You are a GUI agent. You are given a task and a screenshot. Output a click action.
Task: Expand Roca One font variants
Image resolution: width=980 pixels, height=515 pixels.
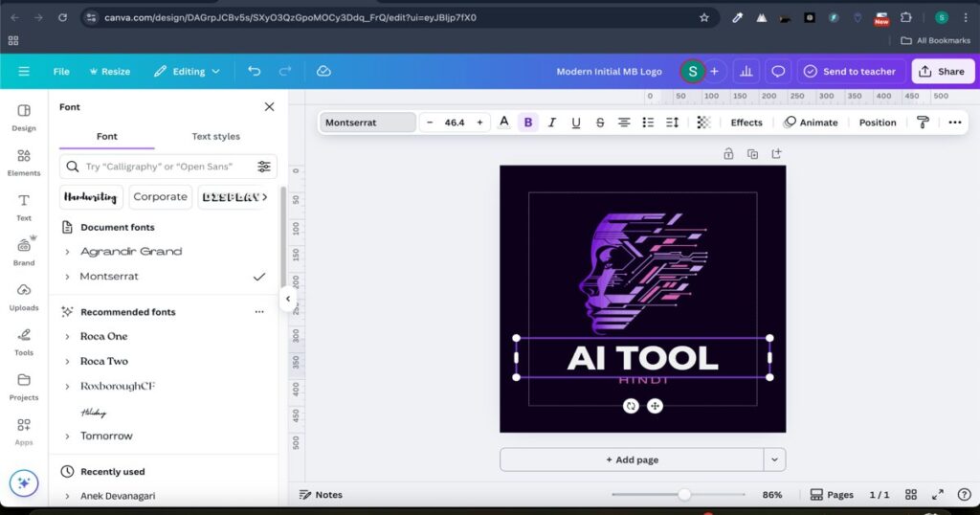pyautogui.click(x=68, y=336)
